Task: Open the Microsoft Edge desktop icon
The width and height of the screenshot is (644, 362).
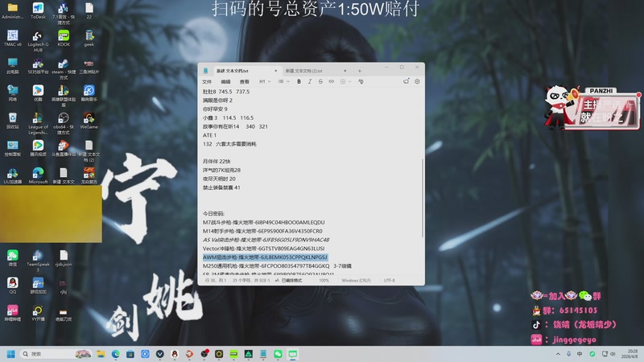Action: click(38, 175)
